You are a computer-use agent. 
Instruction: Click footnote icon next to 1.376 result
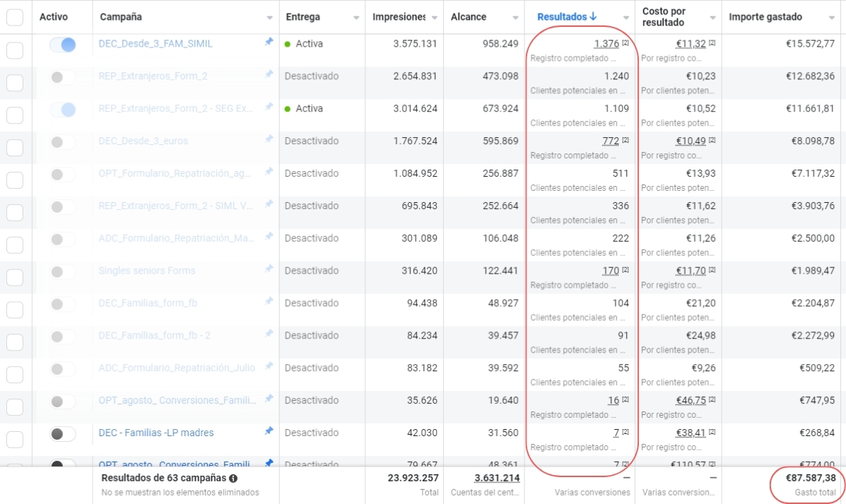(x=625, y=44)
